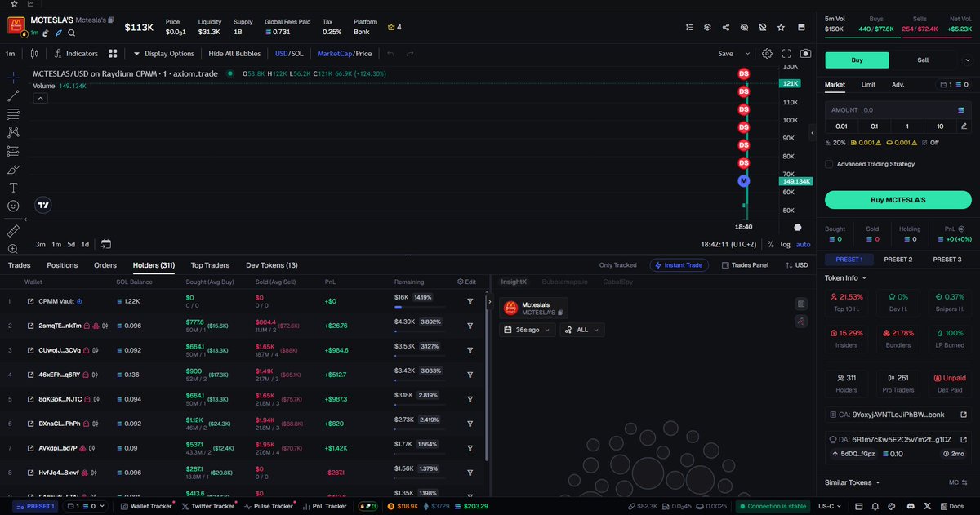The image size is (980, 515).
Task: Open chart settings gear icon
Action: [767, 53]
